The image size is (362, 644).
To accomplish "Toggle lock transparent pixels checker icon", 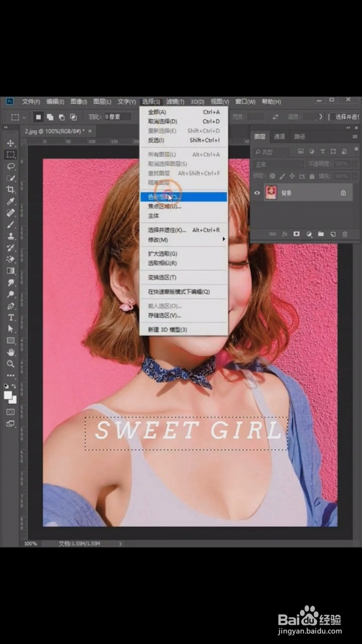I will click(x=273, y=177).
